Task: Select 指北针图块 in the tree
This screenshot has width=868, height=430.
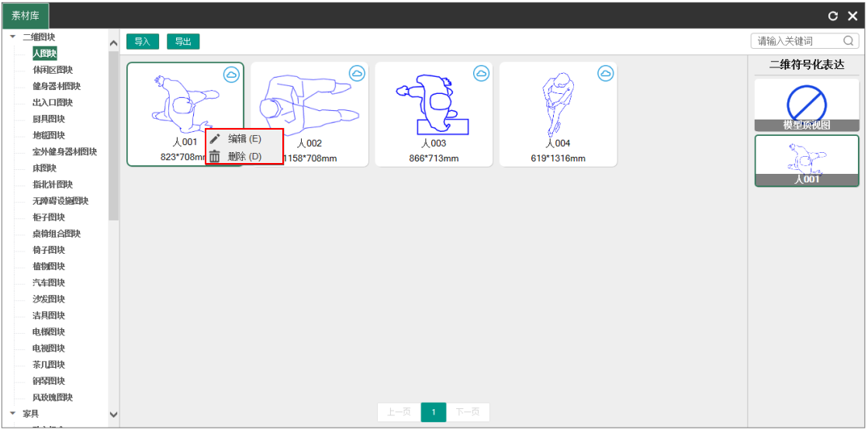Action: [53, 185]
